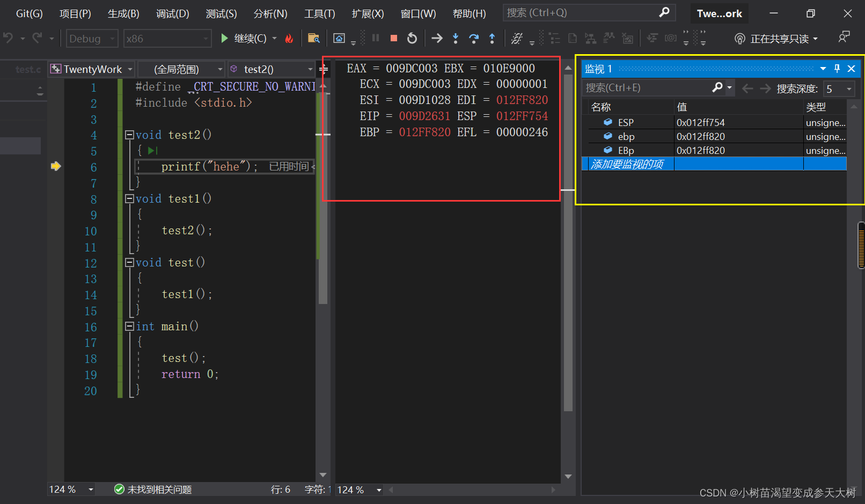Click the Step Into down-arrow icon

pyautogui.click(x=456, y=38)
